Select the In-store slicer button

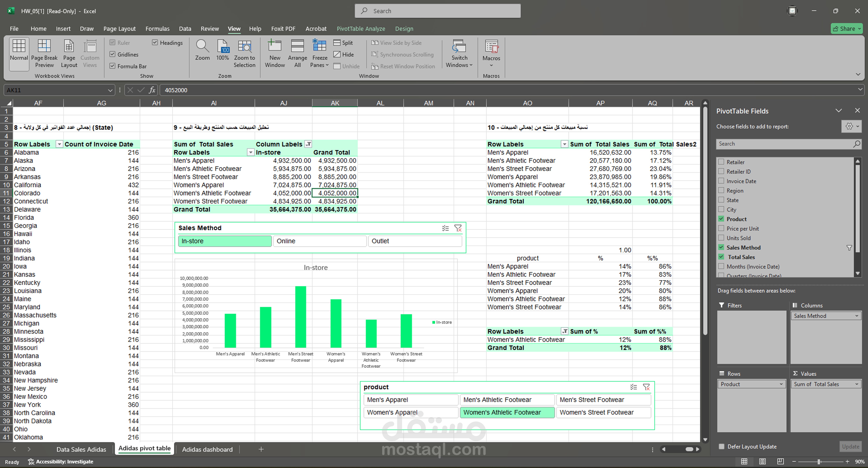click(225, 241)
